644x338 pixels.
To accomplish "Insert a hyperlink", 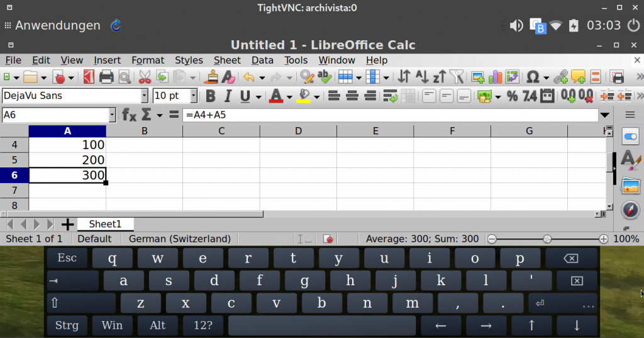I will coord(560,77).
